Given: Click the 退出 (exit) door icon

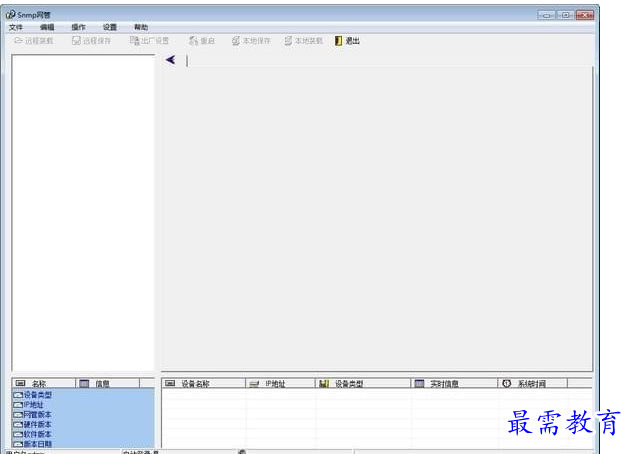Looking at the screenshot, I should (x=339, y=41).
